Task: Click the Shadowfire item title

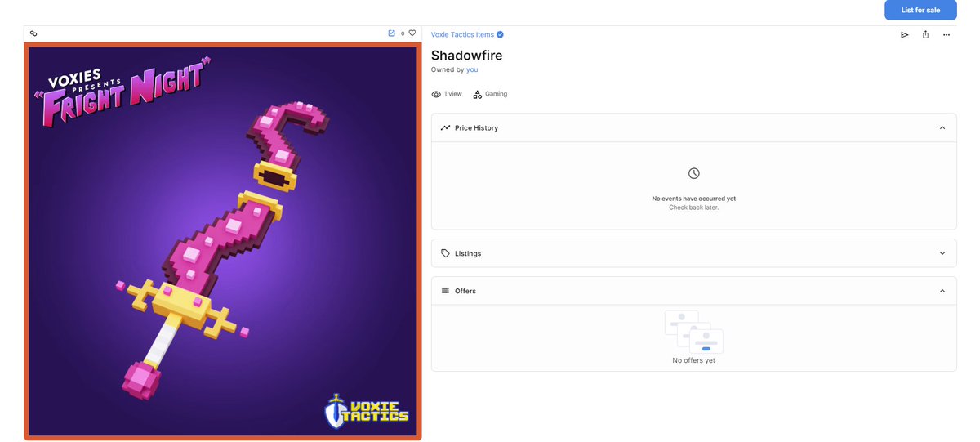Action: (467, 56)
